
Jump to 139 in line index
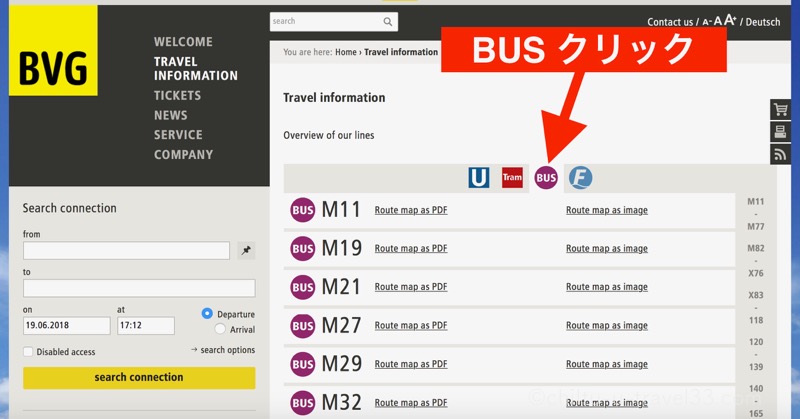click(x=756, y=367)
